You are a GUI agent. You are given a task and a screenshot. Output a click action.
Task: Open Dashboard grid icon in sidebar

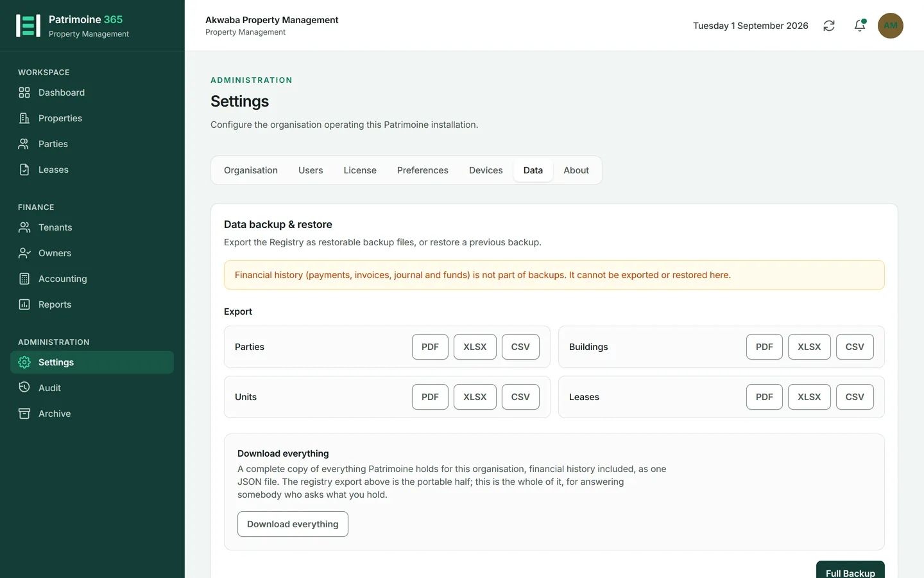24,92
